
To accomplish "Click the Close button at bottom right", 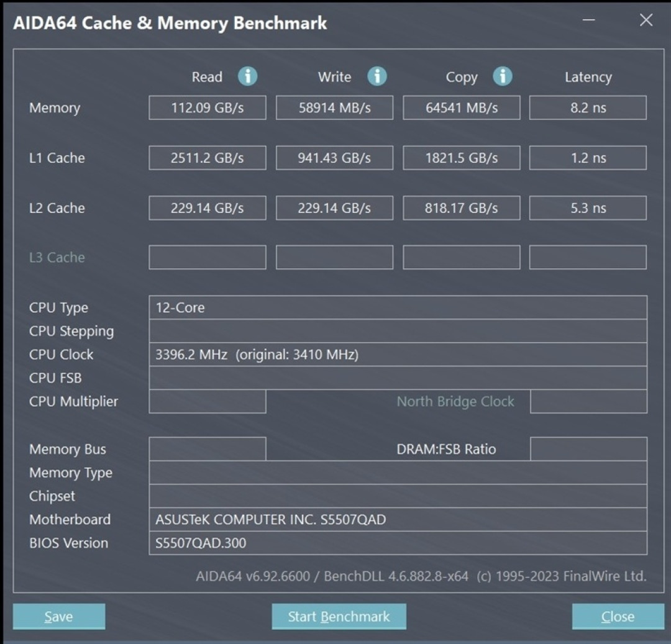I will click(618, 617).
